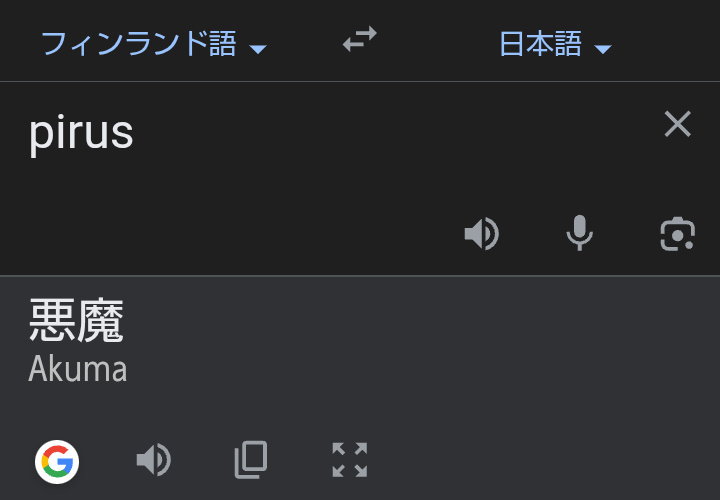Click arrow beside 日本語
720x500 pixels.
602,49
